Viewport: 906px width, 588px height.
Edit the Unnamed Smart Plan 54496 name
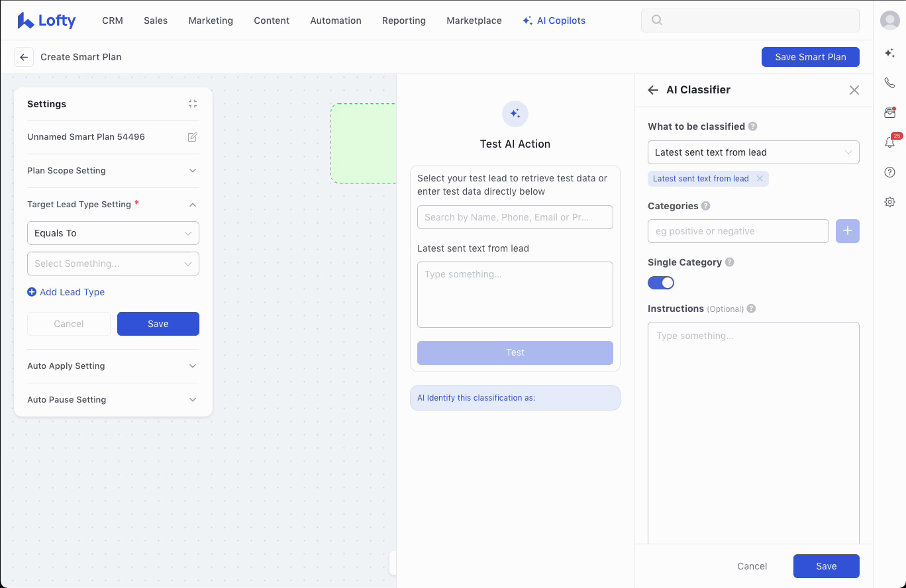pos(193,137)
